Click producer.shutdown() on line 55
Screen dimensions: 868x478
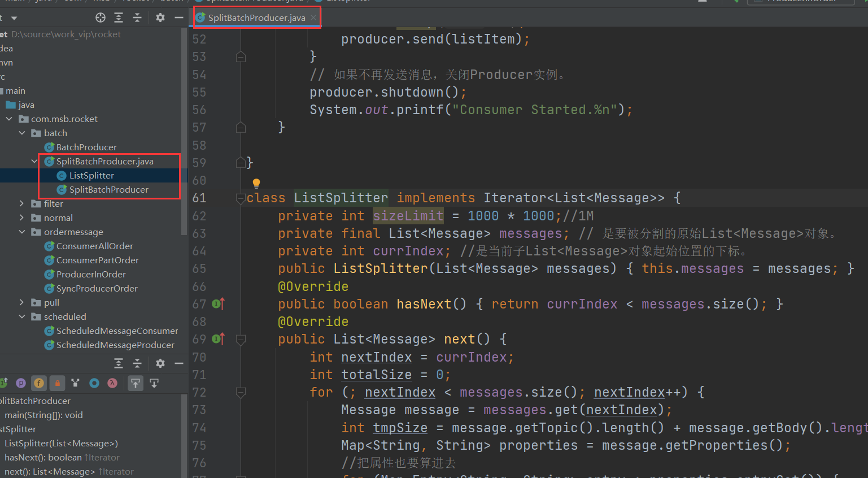click(x=388, y=92)
